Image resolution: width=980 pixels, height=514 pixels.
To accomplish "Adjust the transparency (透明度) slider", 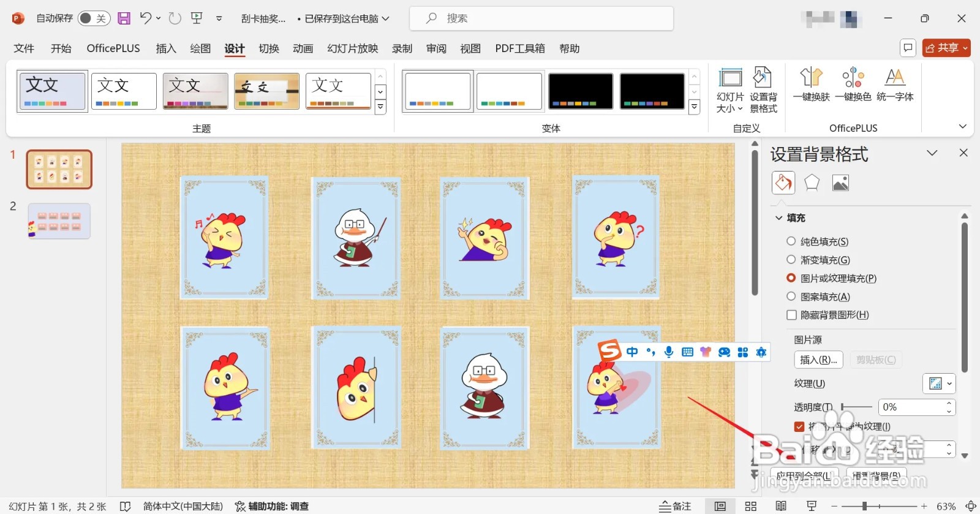I will (x=856, y=407).
